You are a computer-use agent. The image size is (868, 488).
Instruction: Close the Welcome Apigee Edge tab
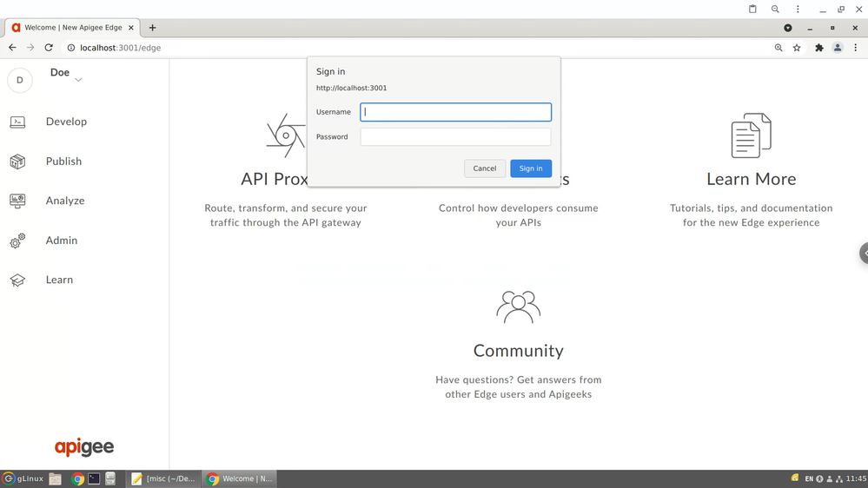131,27
